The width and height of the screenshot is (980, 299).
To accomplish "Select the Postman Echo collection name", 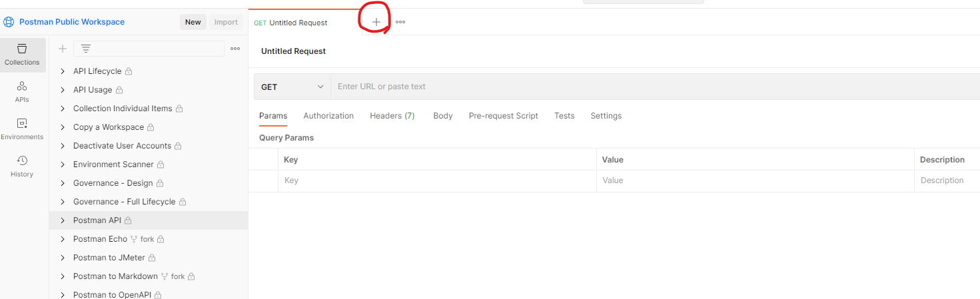I will [x=100, y=239].
